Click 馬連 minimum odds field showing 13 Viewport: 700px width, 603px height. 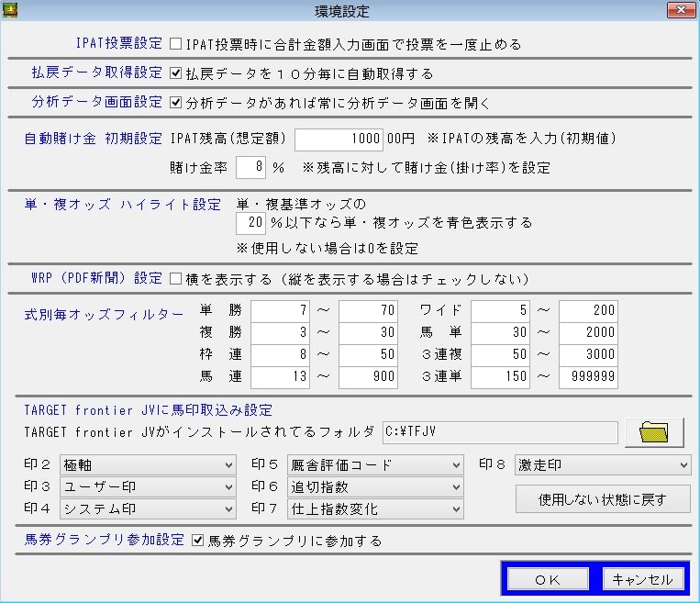click(280, 376)
